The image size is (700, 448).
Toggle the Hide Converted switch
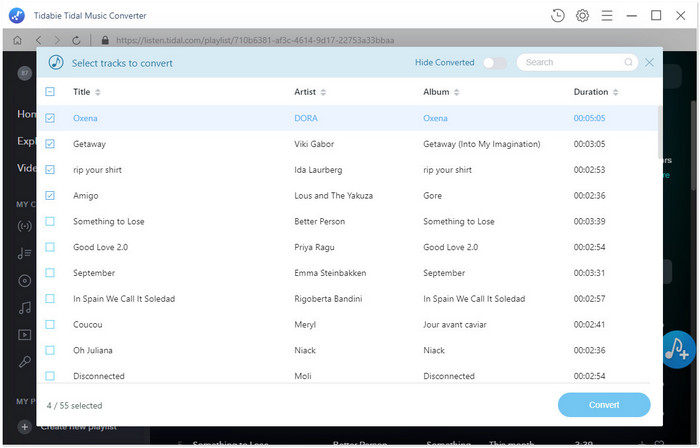[x=495, y=63]
